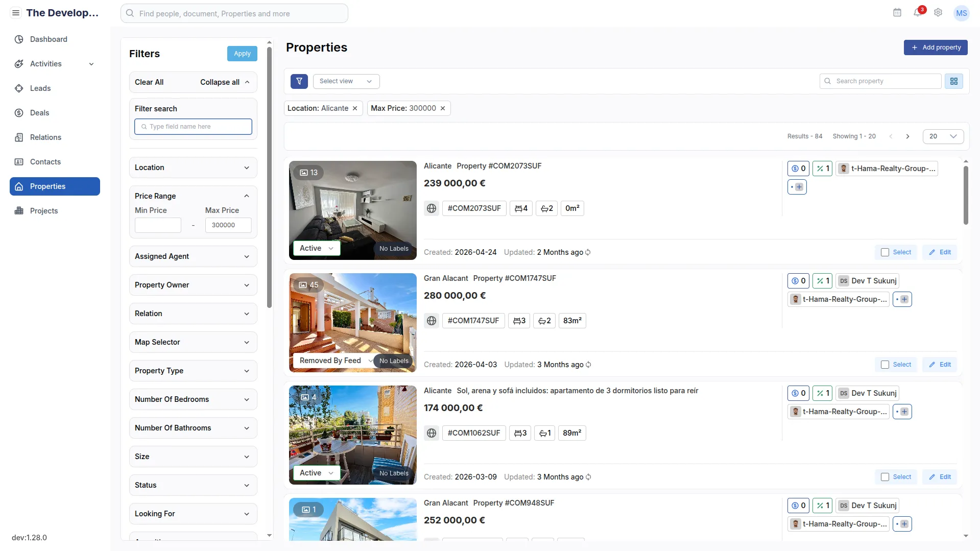Open the Select view dropdown
The width and height of the screenshot is (980, 551).
click(346, 81)
